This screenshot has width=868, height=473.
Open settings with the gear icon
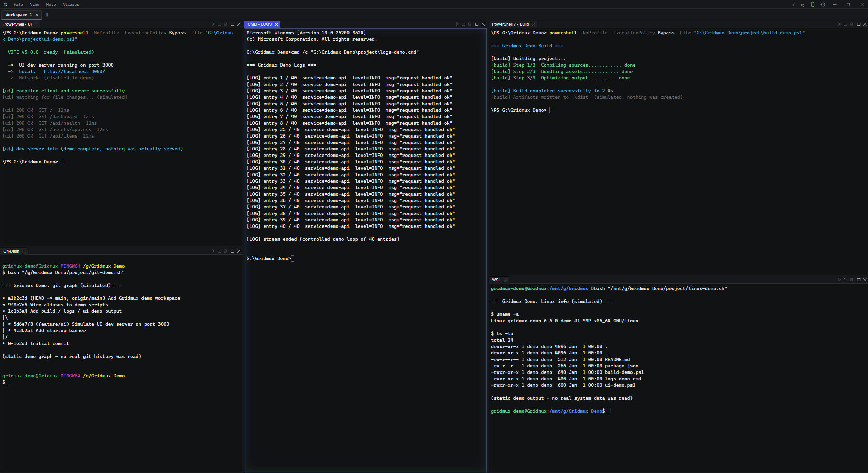pos(823,4)
